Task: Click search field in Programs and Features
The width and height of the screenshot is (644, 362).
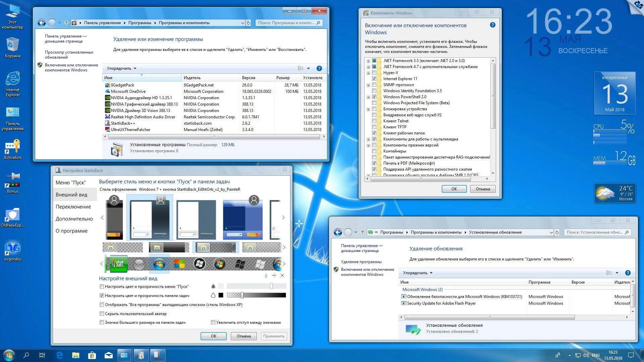Action: click(x=288, y=23)
